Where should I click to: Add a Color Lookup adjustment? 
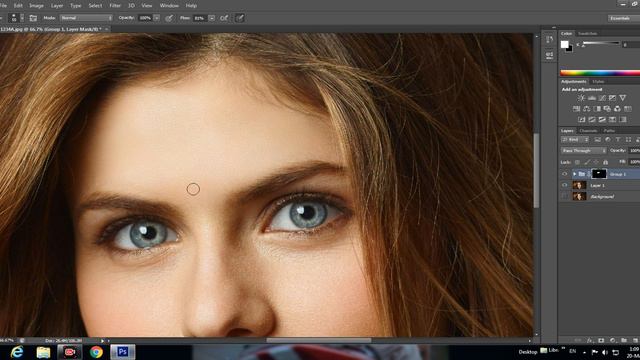pos(628,109)
